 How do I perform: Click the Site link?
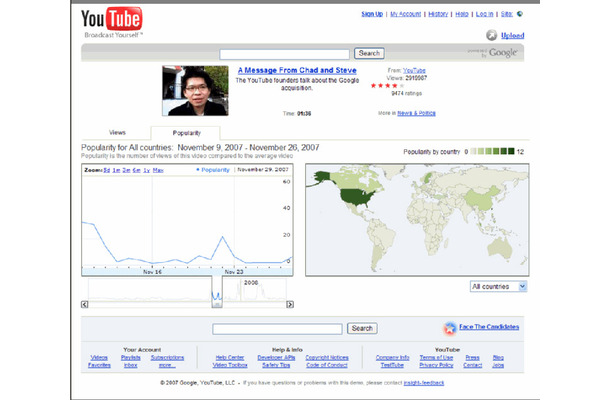click(x=507, y=14)
